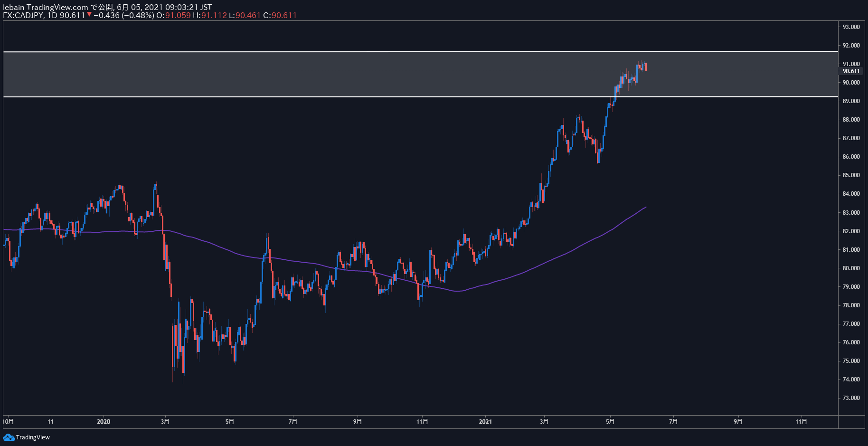Click the 91.000 price axis label
Image resolution: width=868 pixels, height=446 pixels.
851,64
